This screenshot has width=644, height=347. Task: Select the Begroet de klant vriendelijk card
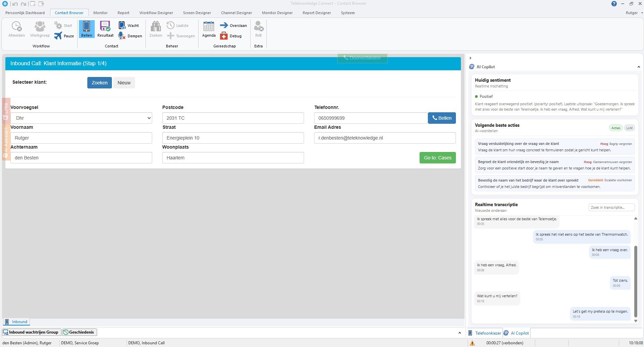555,165
